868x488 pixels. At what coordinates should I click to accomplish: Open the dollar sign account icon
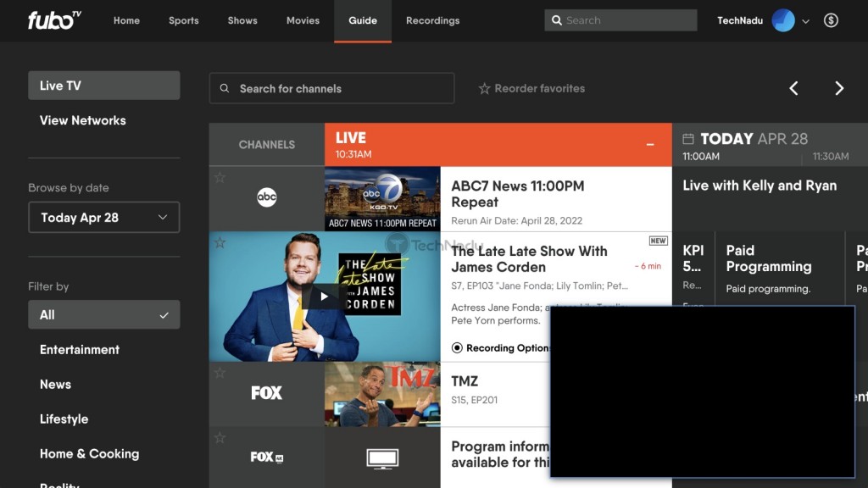click(831, 20)
